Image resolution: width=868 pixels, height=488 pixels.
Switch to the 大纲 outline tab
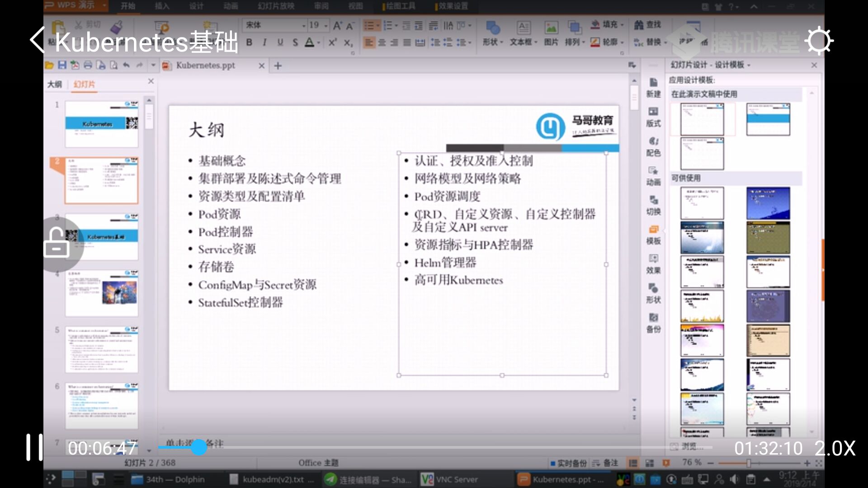[x=55, y=84]
